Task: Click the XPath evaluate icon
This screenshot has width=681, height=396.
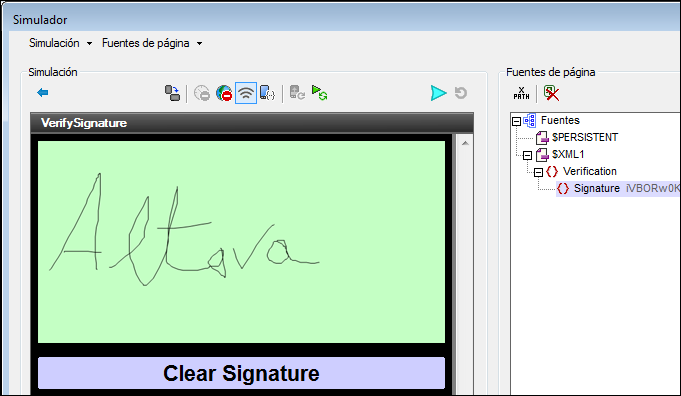Action: click(x=521, y=93)
